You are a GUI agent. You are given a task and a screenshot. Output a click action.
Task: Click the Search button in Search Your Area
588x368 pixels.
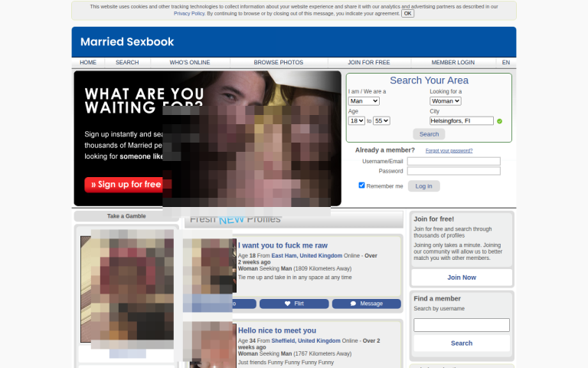[429, 134]
